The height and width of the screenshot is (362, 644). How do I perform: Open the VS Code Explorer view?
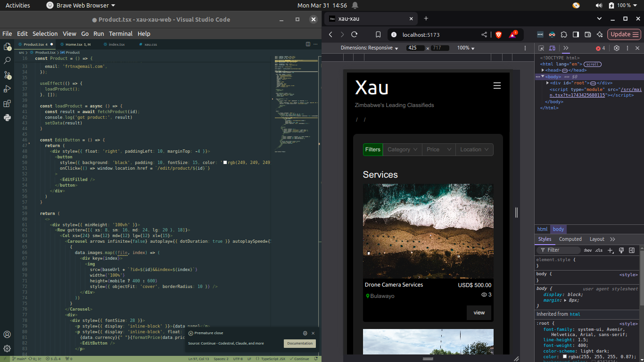[7, 47]
